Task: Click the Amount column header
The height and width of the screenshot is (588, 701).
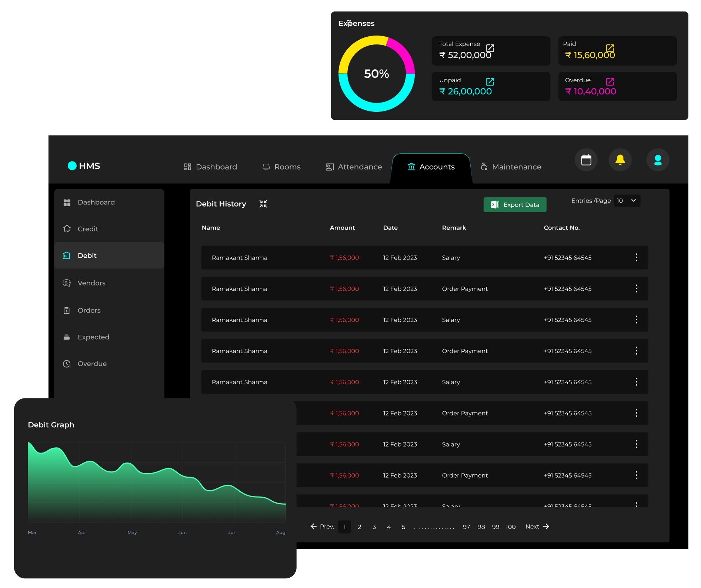Action: [x=342, y=228]
